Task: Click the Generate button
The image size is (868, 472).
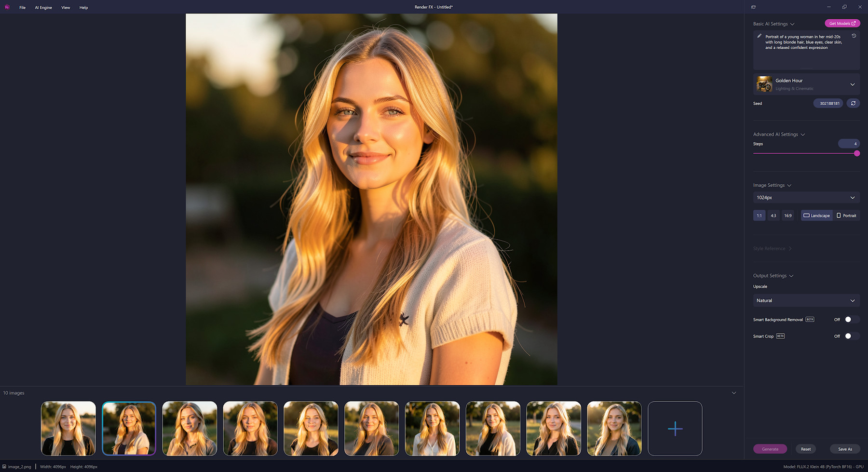Action: pyautogui.click(x=770, y=449)
